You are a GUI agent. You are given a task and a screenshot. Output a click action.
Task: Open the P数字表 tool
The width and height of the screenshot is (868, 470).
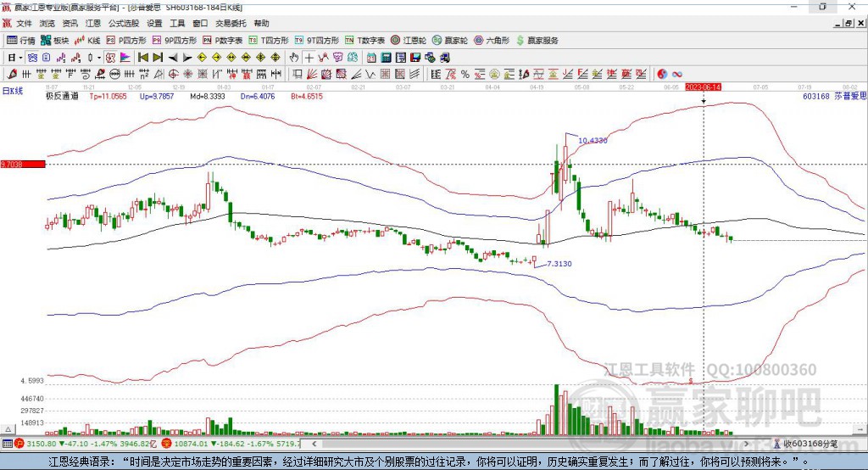click(x=223, y=41)
